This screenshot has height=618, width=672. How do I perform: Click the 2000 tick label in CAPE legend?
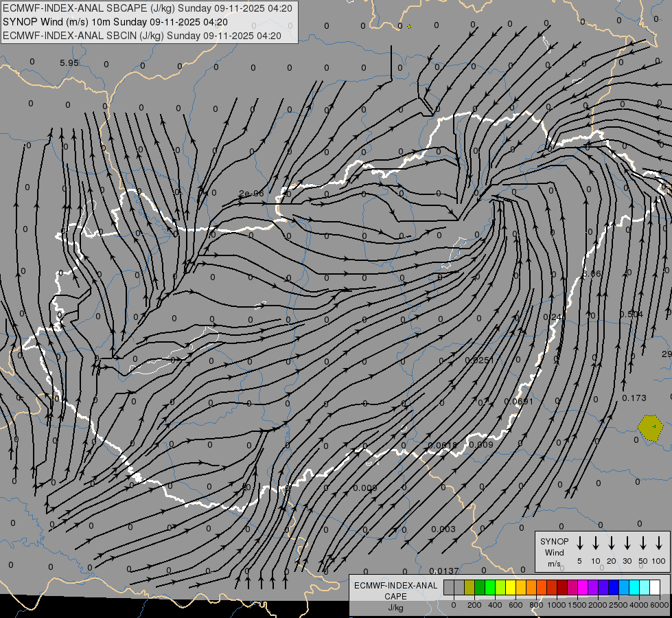(x=598, y=605)
